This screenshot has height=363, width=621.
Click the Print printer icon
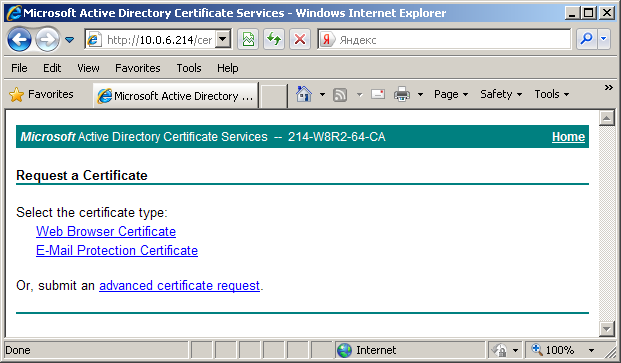point(402,95)
